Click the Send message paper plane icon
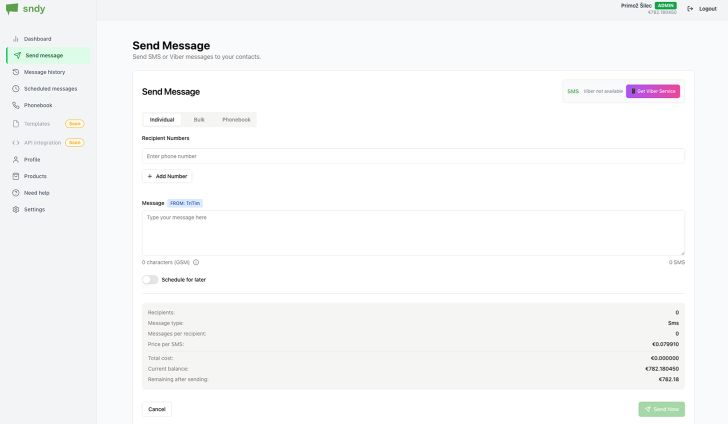The height and width of the screenshot is (424, 728). pos(17,55)
